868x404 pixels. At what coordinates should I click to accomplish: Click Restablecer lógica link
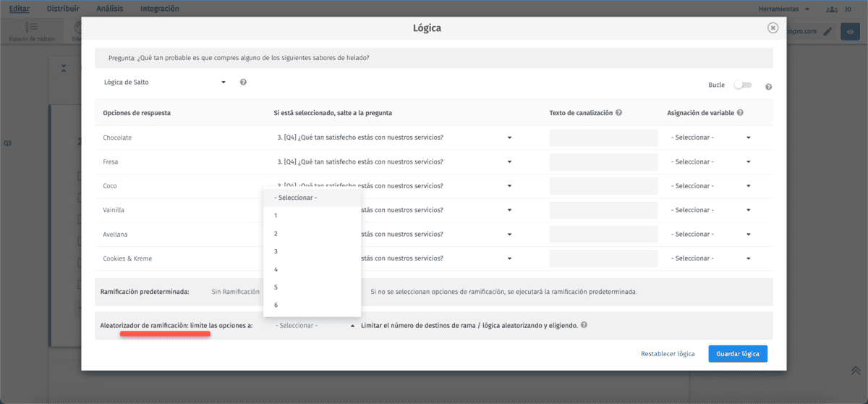[668, 354]
